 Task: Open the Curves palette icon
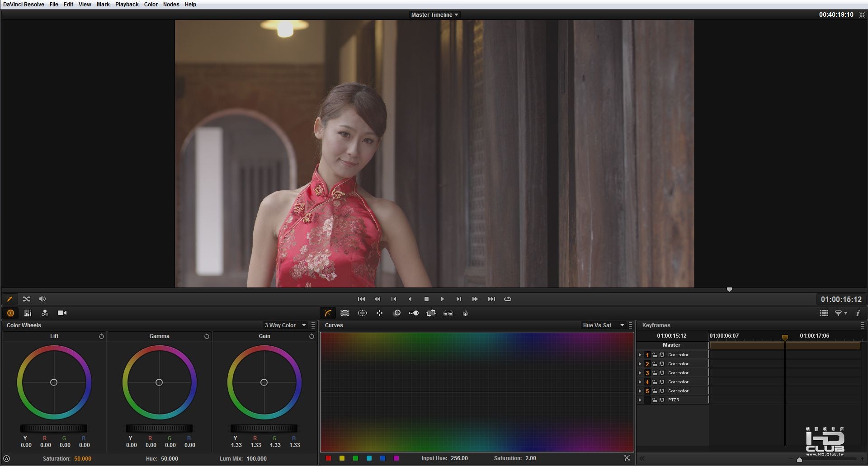tap(328, 313)
